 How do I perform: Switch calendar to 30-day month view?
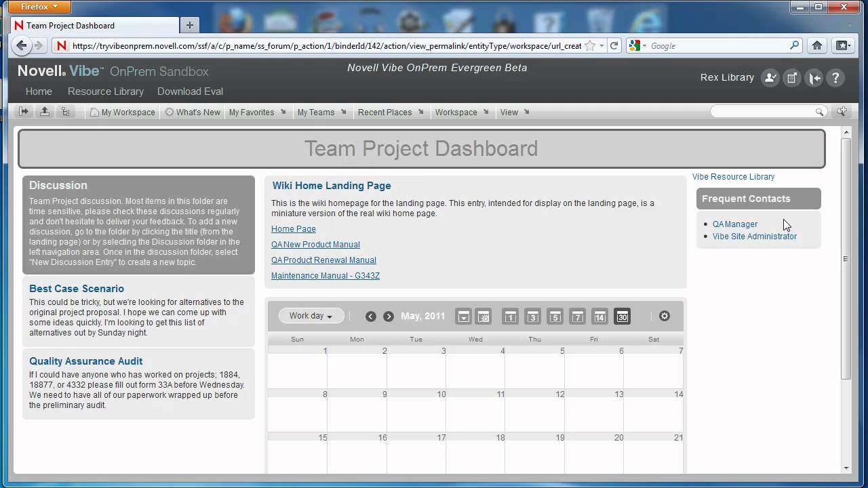622,317
